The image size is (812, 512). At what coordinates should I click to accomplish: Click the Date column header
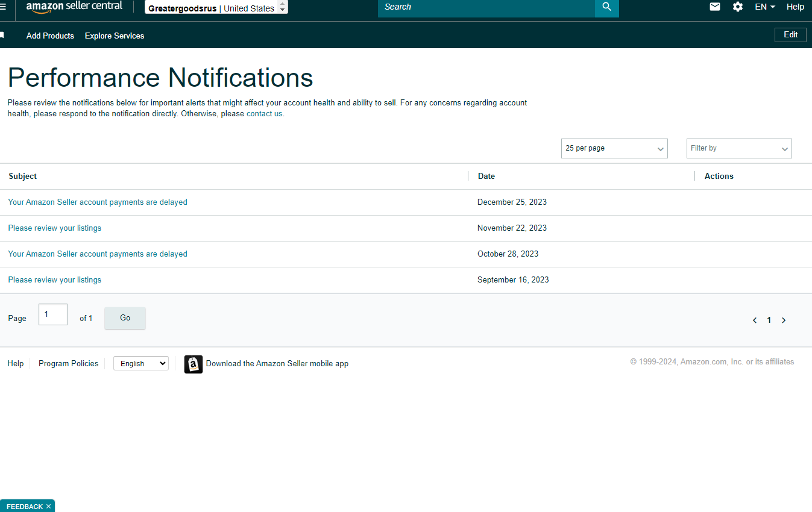point(486,176)
